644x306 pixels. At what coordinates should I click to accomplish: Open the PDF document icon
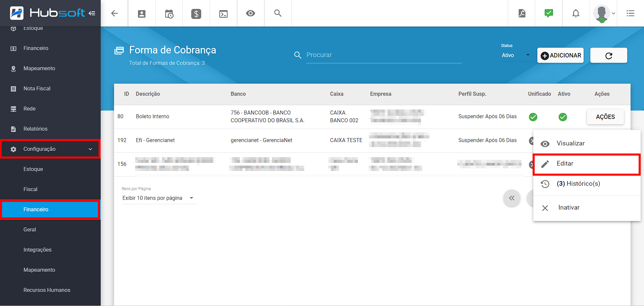[522, 13]
